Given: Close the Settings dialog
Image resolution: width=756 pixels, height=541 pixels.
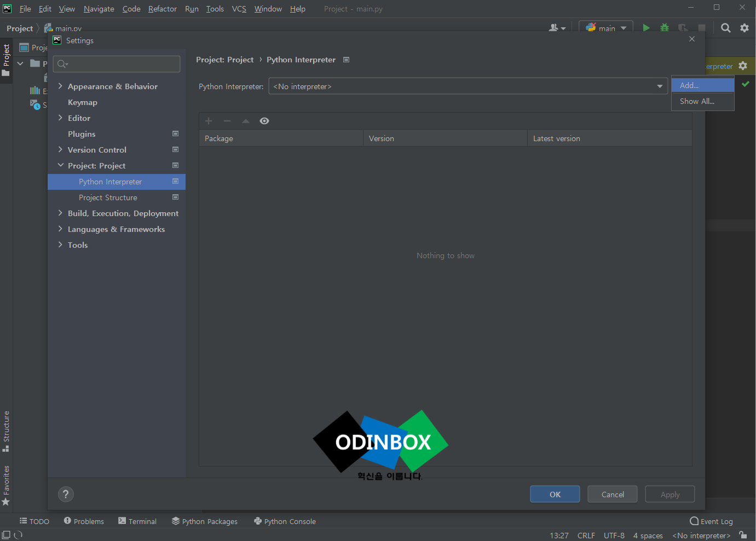Looking at the screenshot, I should pos(692,39).
